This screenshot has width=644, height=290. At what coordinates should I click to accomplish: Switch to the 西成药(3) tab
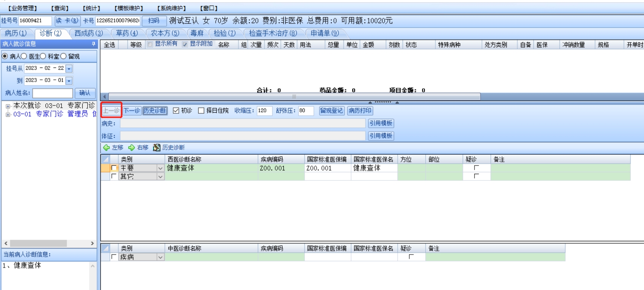(89, 34)
